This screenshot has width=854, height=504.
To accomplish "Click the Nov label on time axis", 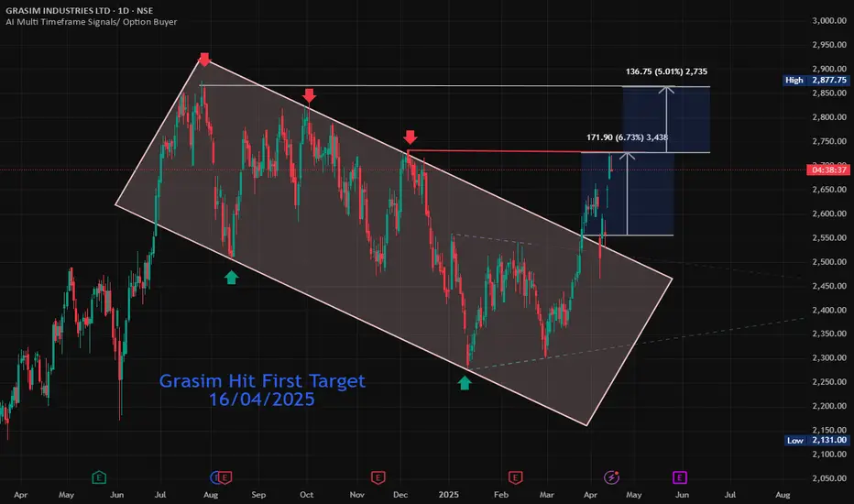I will click(356, 495).
